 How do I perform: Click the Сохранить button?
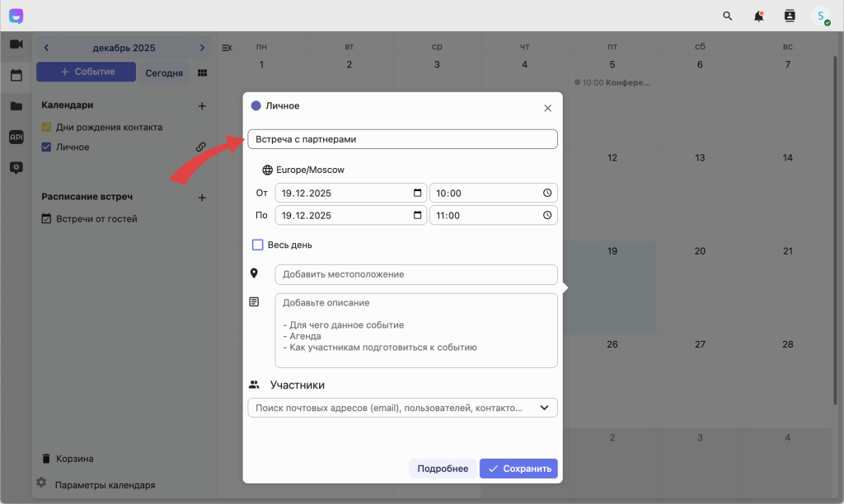(518, 469)
